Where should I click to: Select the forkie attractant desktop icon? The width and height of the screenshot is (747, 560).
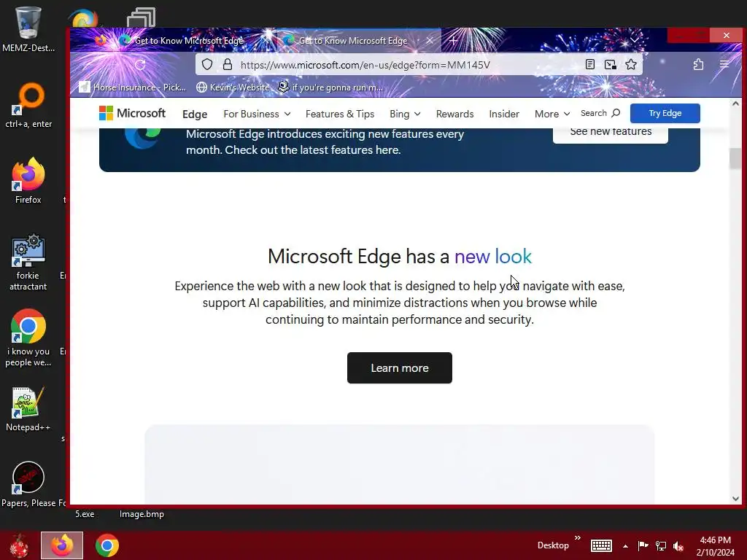[28, 262]
